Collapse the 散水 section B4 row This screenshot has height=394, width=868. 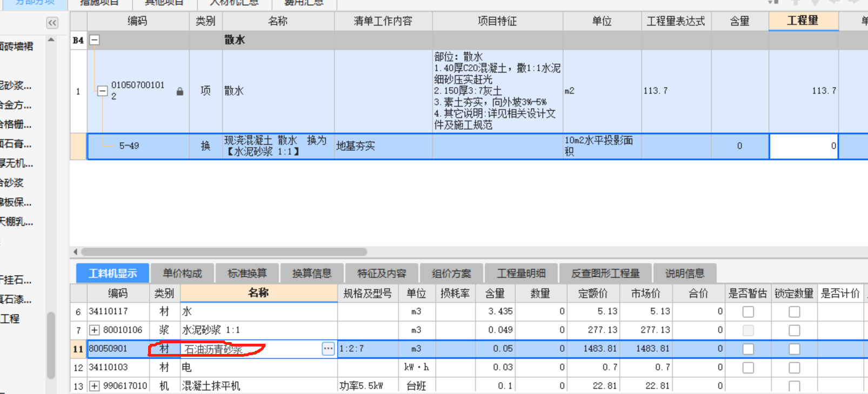tap(94, 40)
